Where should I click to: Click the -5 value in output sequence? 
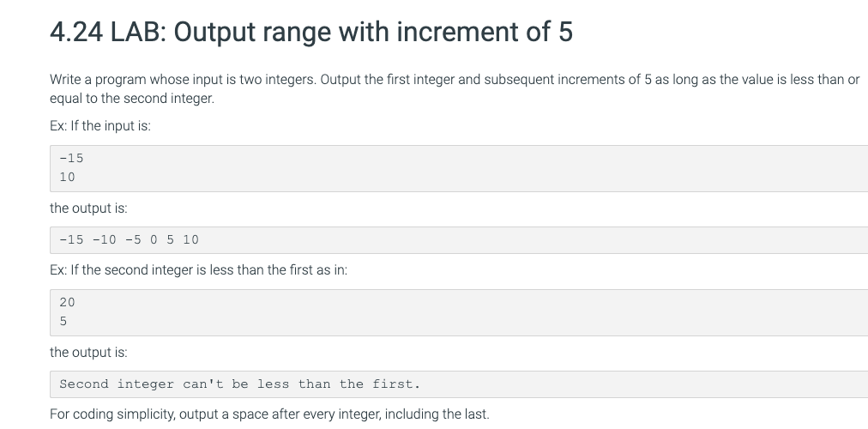pyautogui.click(x=133, y=239)
